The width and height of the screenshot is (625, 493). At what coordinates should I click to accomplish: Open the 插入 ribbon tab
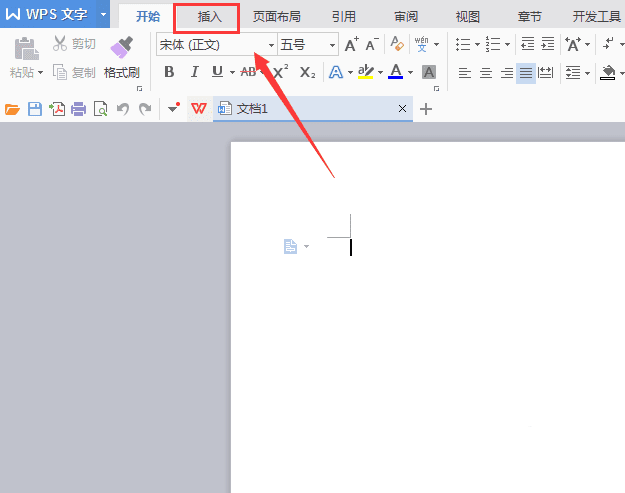point(209,17)
